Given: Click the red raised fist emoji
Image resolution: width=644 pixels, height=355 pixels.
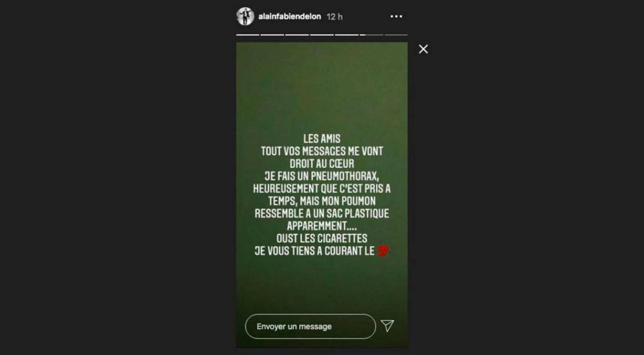Looking at the screenshot, I should point(383,251).
